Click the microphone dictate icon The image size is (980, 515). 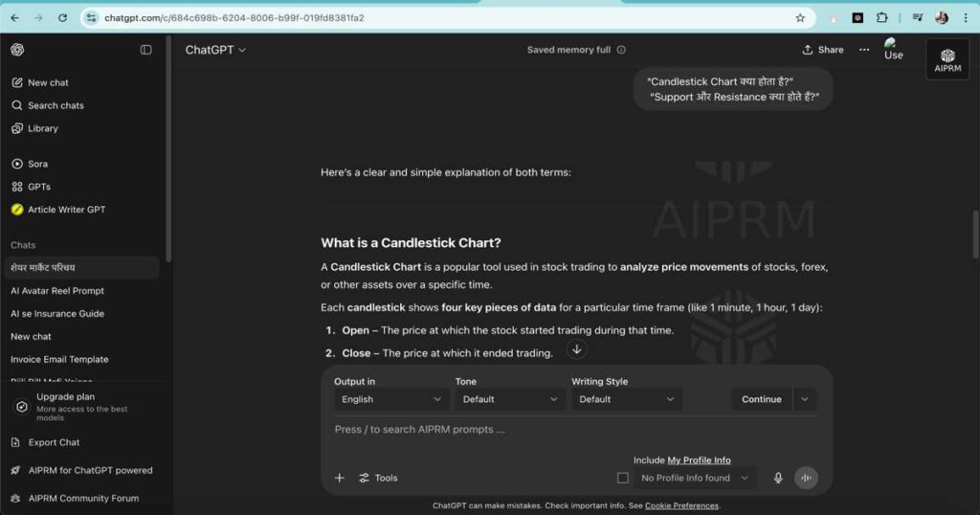point(778,478)
